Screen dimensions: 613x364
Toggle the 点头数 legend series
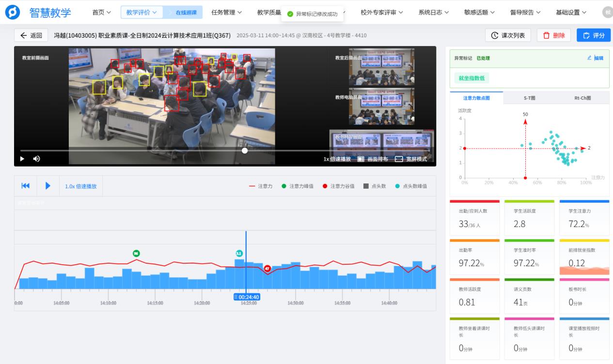[374, 186]
